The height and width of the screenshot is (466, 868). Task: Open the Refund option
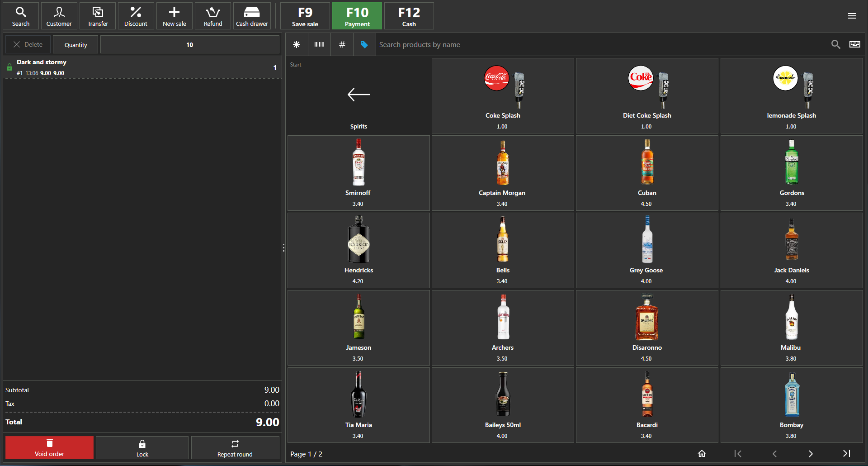coord(213,16)
